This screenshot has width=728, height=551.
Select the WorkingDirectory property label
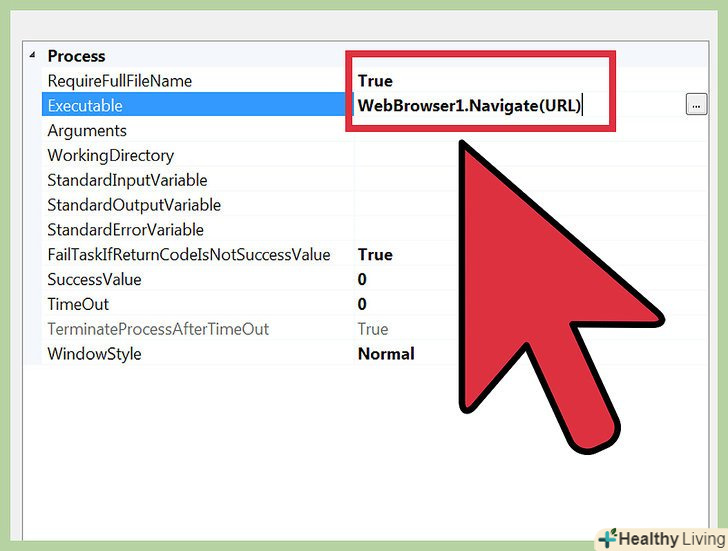(x=110, y=155)
